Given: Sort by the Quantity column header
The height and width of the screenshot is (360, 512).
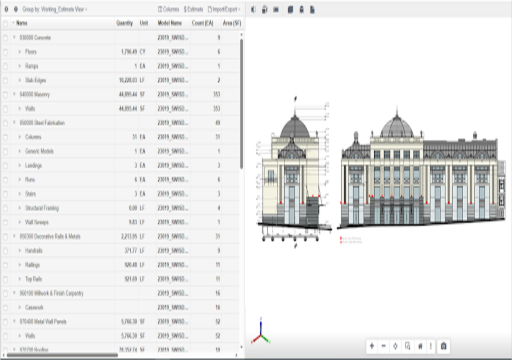Looking at the screenshot, I should [x=124, y=23].
